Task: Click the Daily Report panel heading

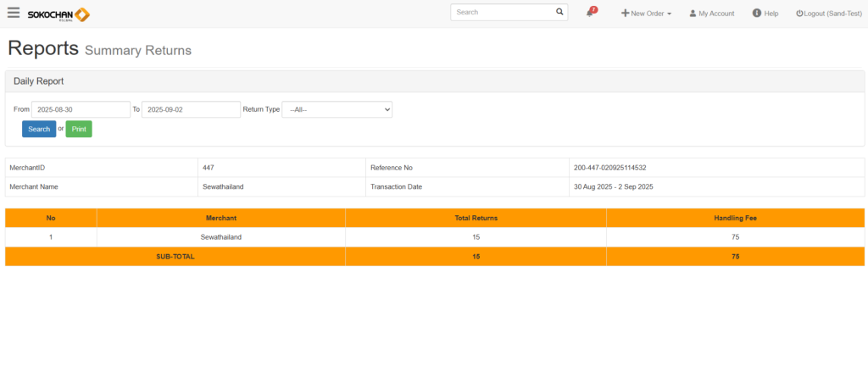Action: (39, 81)
